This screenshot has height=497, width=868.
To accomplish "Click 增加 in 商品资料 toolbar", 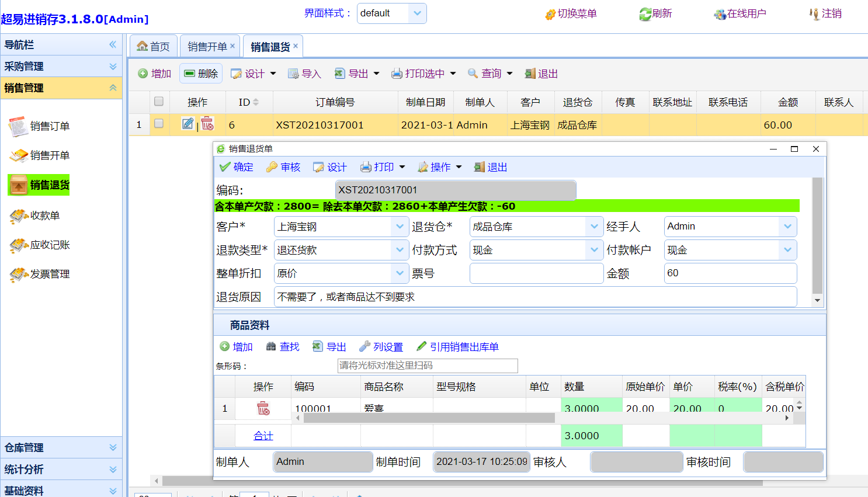I will click(236, 347).
